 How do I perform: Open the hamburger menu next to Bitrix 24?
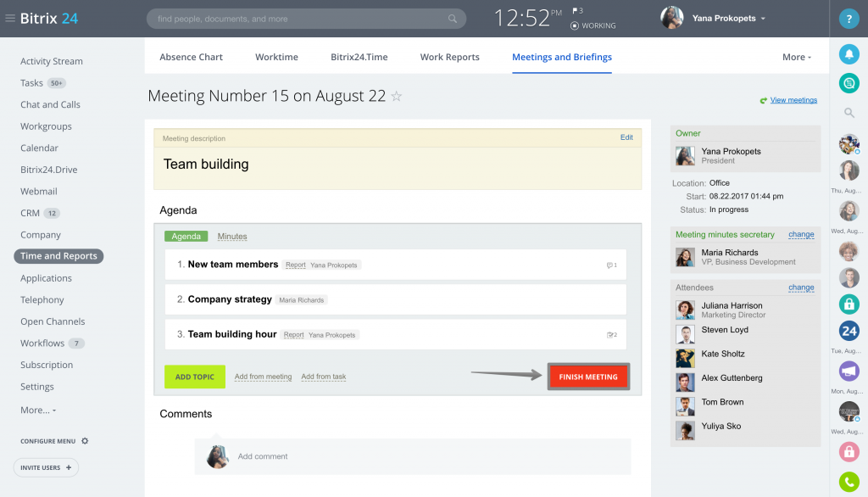(x=10, y=19)
